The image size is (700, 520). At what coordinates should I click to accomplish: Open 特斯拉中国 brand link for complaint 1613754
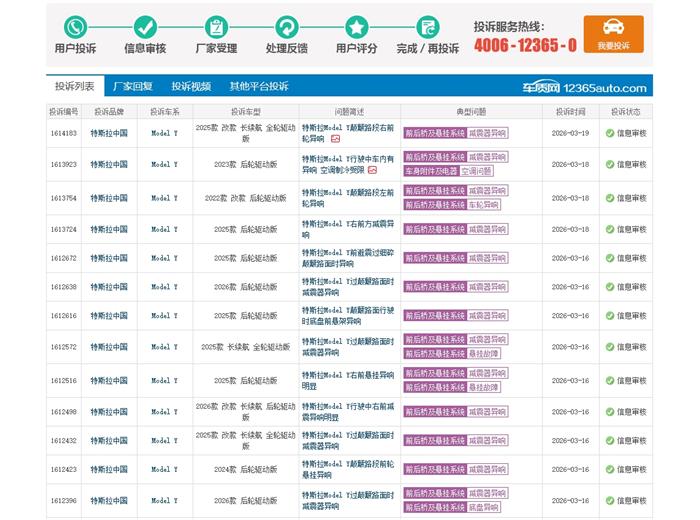pyautogui.click(x=108, y=198)
